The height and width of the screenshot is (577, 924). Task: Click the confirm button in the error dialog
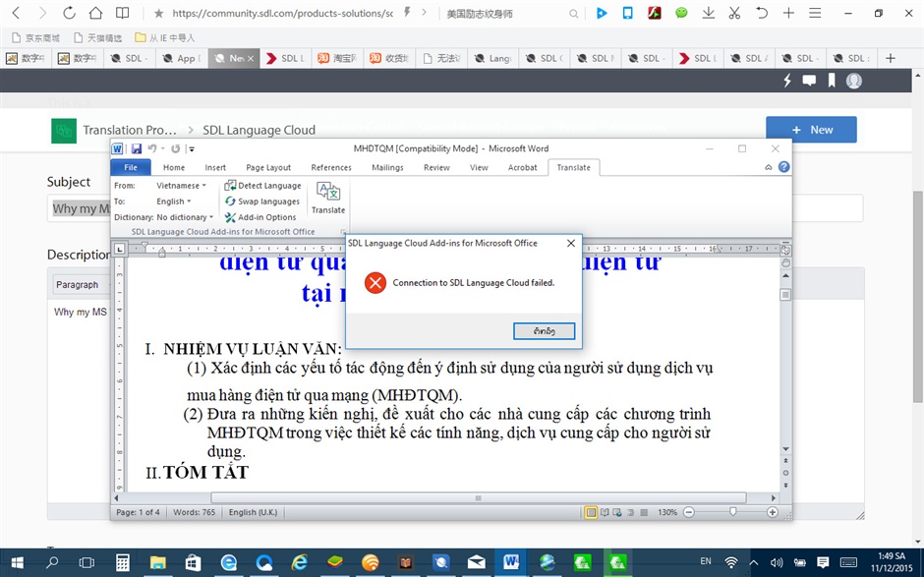point(544,331)
